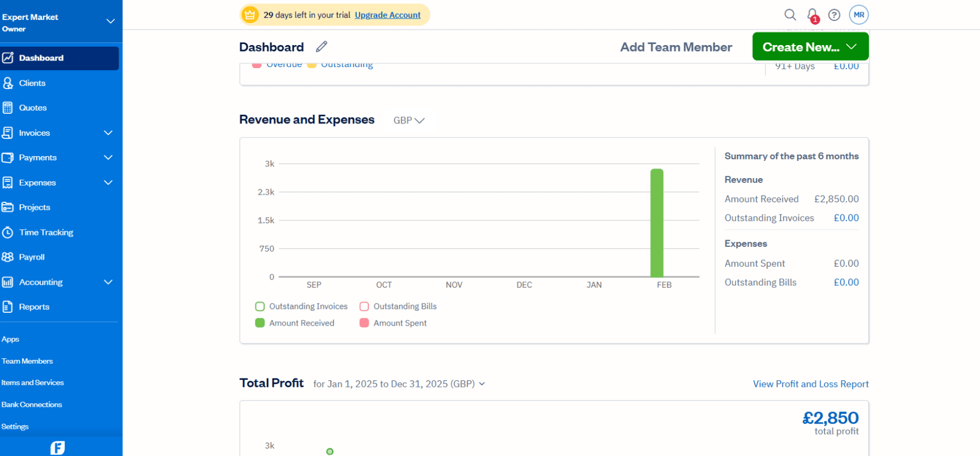Click Add Team Member

676,47
